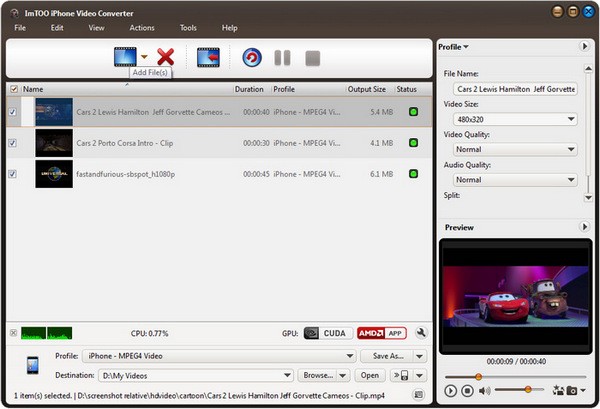
Task: Remove selected file with red X icon
Action: 165,57
